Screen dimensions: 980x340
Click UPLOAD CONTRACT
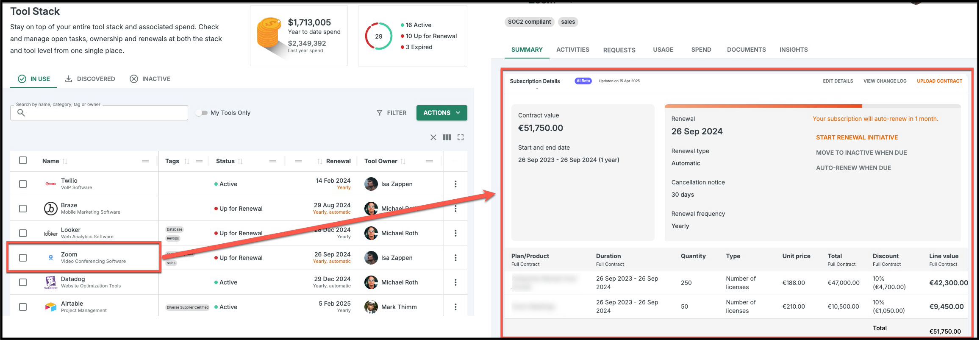[x=940, y=81]
